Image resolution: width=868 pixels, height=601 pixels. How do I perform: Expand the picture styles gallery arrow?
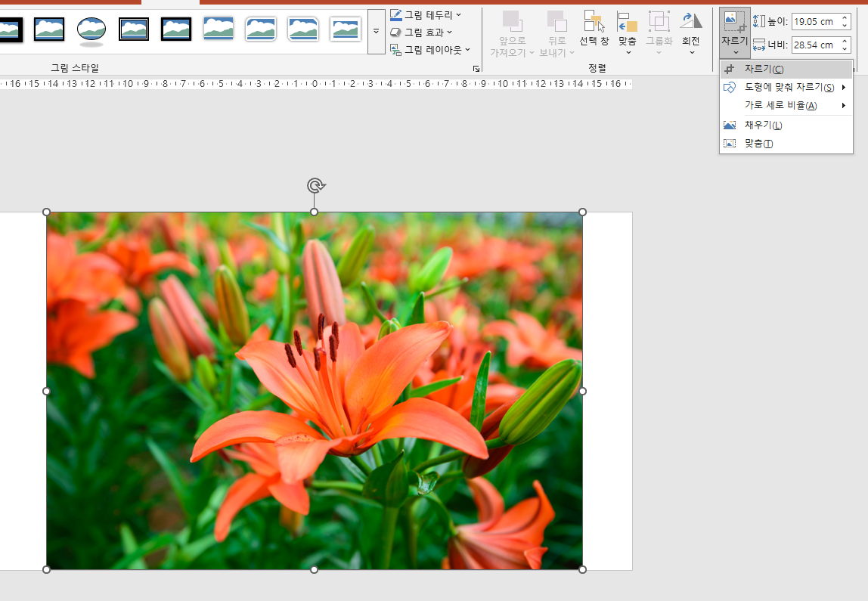377,32
